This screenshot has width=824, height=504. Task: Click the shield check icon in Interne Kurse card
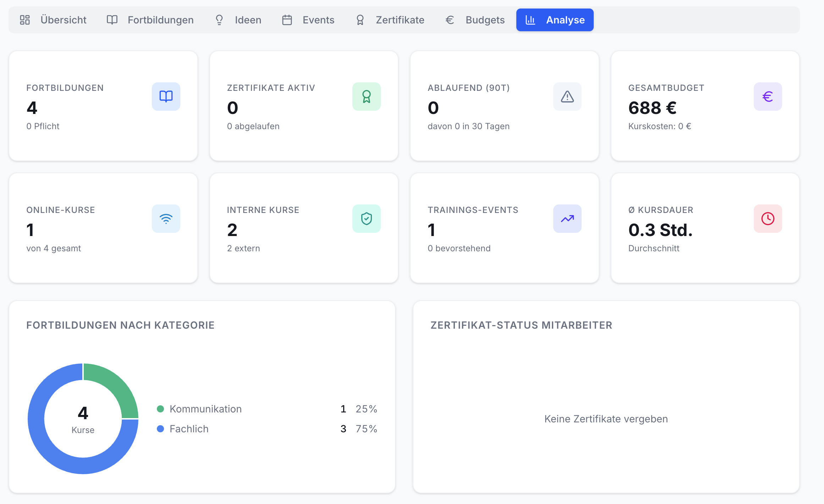tap(367, 219)
